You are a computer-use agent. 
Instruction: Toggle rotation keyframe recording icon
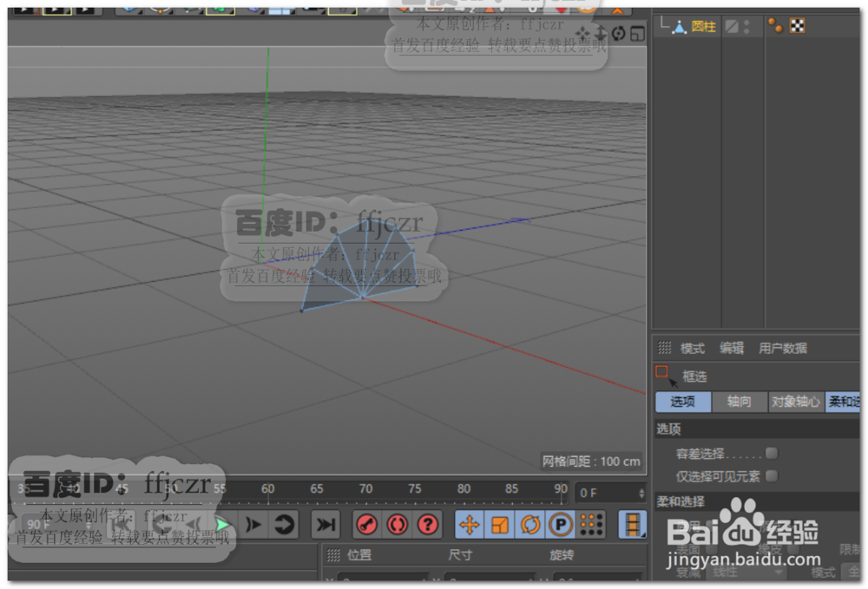point(530,524)
